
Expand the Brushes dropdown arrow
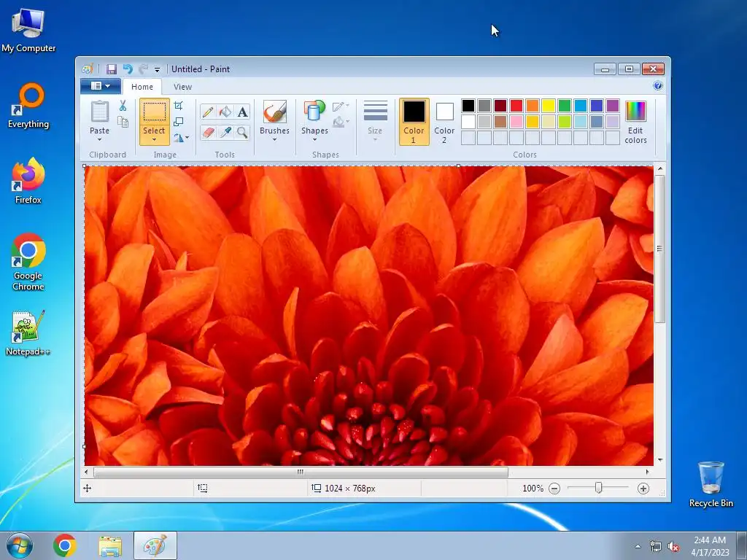[274, 139]
